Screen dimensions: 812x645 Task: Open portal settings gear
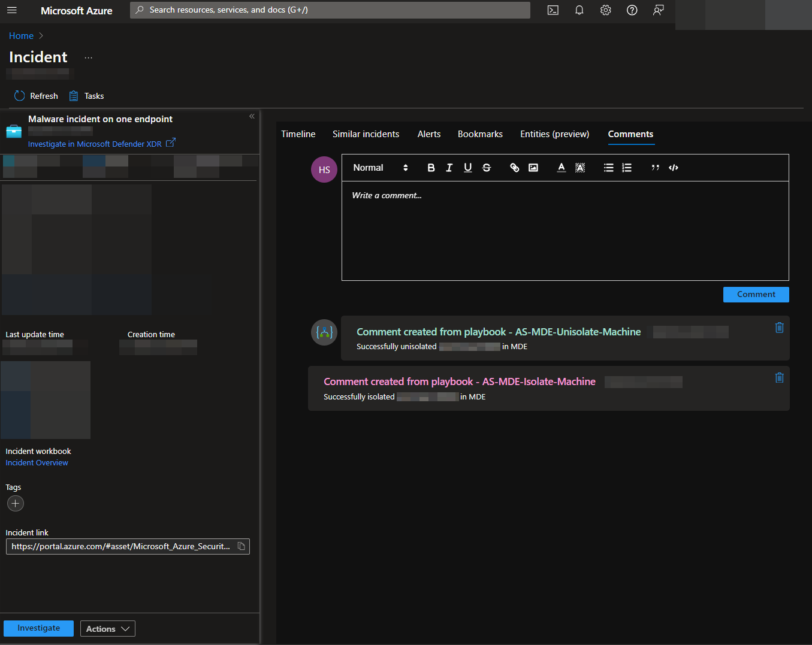click(x=606, y=10)
